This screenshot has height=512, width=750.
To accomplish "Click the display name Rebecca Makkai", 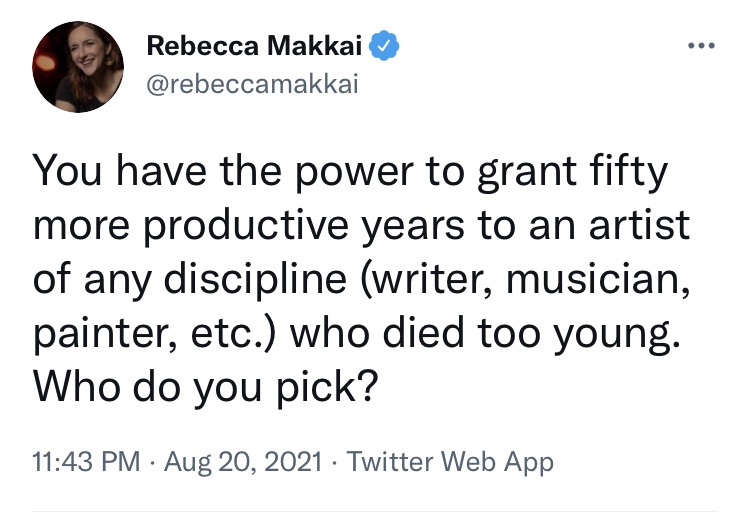I will [x=258, y=45].
